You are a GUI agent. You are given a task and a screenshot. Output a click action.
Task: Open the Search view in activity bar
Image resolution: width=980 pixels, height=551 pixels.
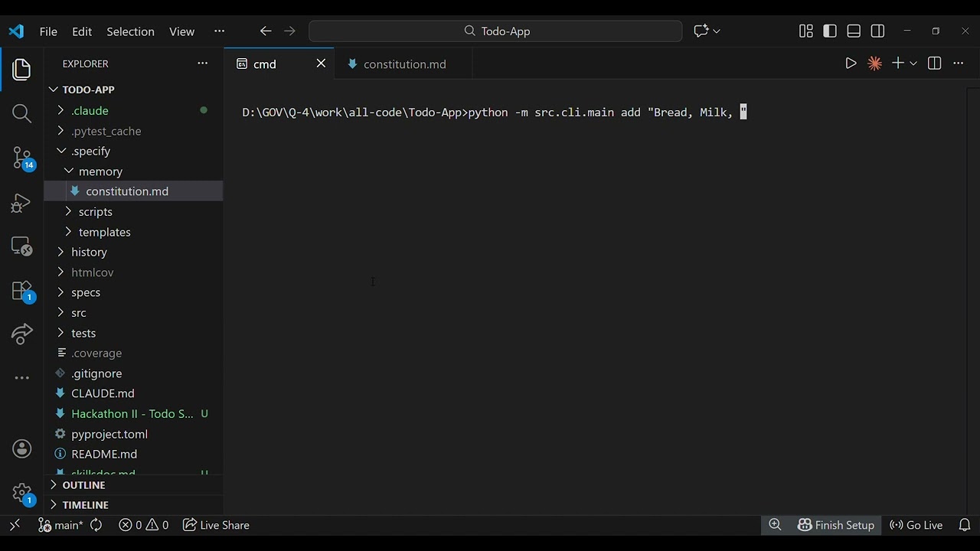[x=21, y=113]
